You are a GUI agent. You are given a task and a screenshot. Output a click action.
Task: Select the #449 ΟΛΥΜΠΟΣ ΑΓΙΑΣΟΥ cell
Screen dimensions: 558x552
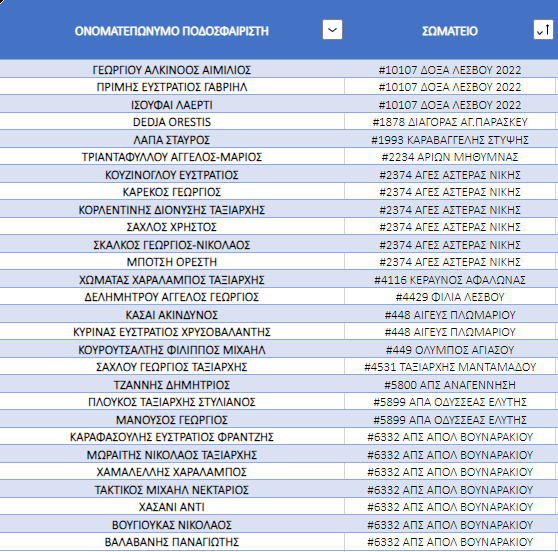click(x=450, y=349)
